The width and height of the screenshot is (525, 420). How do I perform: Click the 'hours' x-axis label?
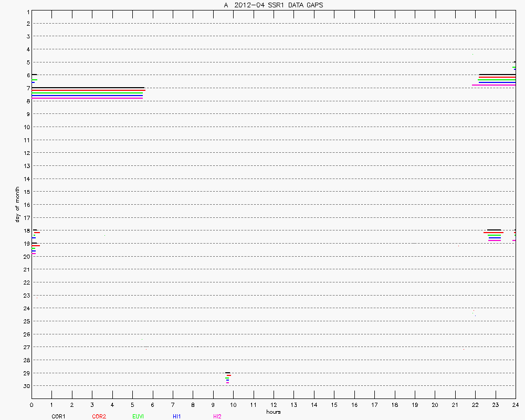pyautogui.click(x=273, y=412)
